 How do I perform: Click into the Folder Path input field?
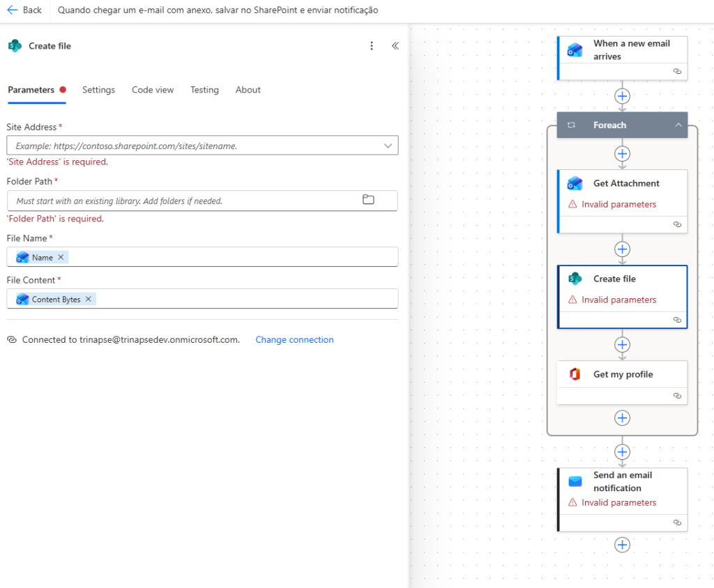tap(181, 201)
